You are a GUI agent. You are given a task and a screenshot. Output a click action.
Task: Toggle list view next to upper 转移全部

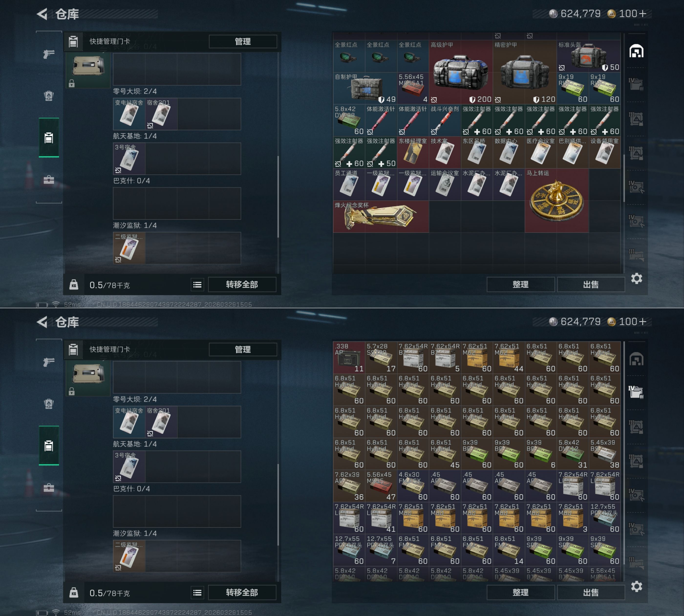(x=197, y=285)
